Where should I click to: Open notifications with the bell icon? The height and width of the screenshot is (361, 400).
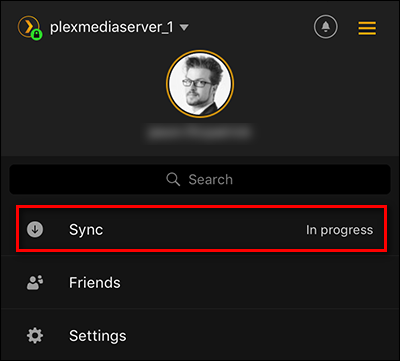[326, 27]
